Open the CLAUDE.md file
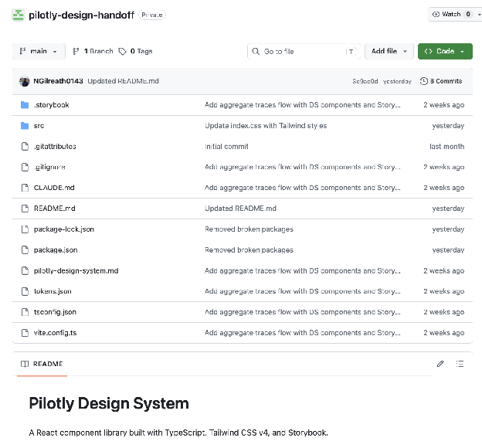Screen dimensions: 482x448 (x=54, y=188)
